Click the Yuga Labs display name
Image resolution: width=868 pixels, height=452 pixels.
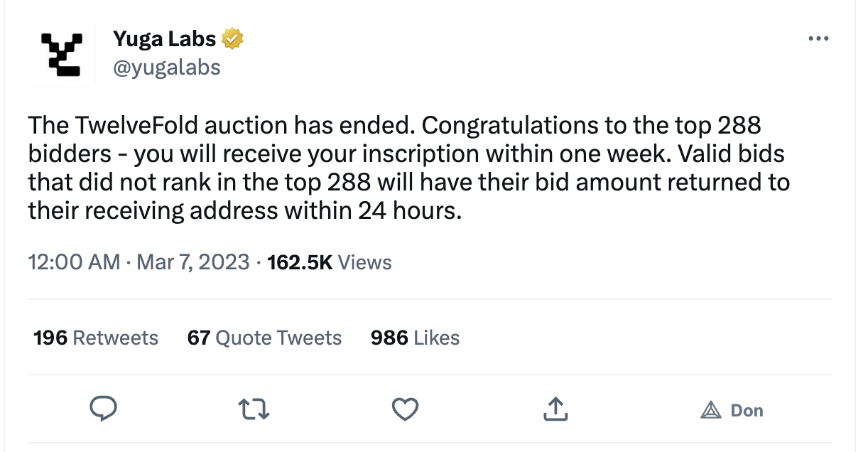click(166, 39)
